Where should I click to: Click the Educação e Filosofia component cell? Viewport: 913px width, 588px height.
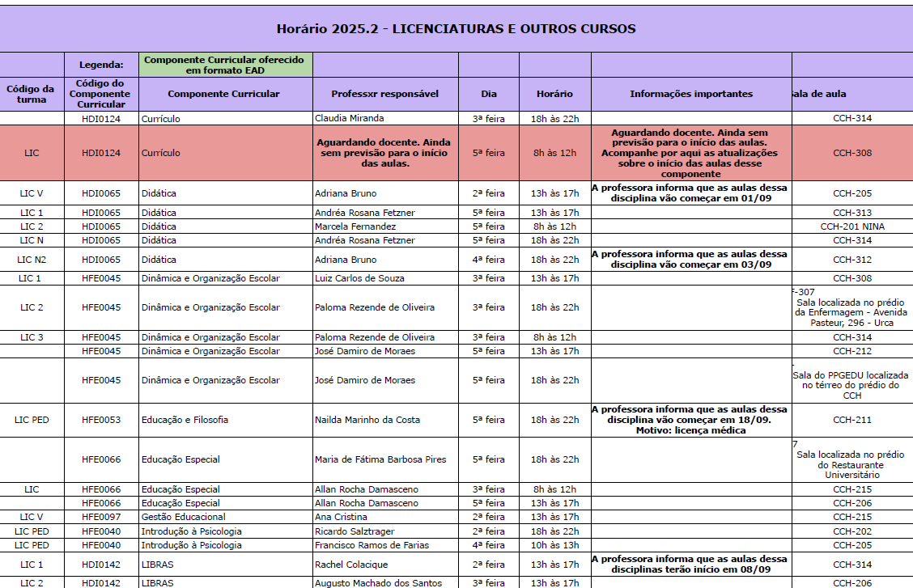coord(185,420)
